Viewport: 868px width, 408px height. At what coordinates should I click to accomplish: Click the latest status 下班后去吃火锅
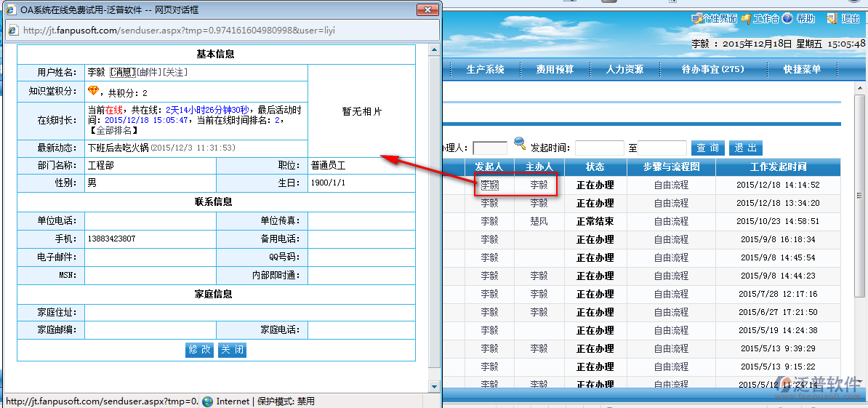[118, 148]
